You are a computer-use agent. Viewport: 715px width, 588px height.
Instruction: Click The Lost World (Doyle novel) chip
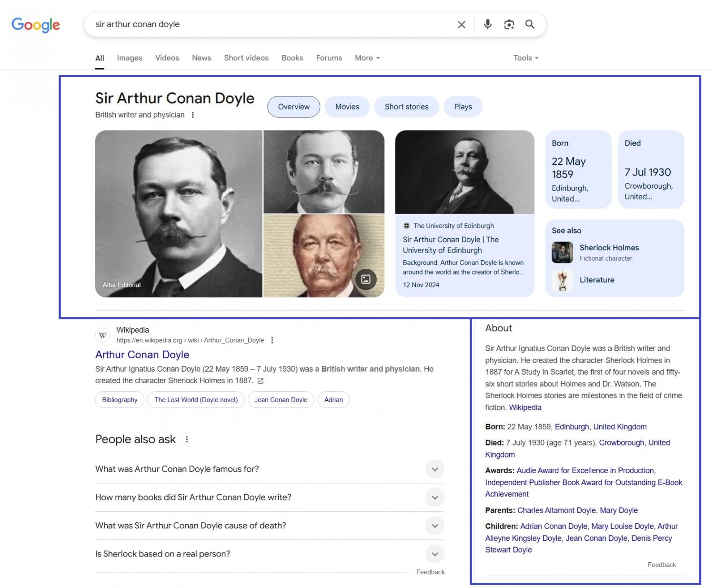(x=196, y=400)
